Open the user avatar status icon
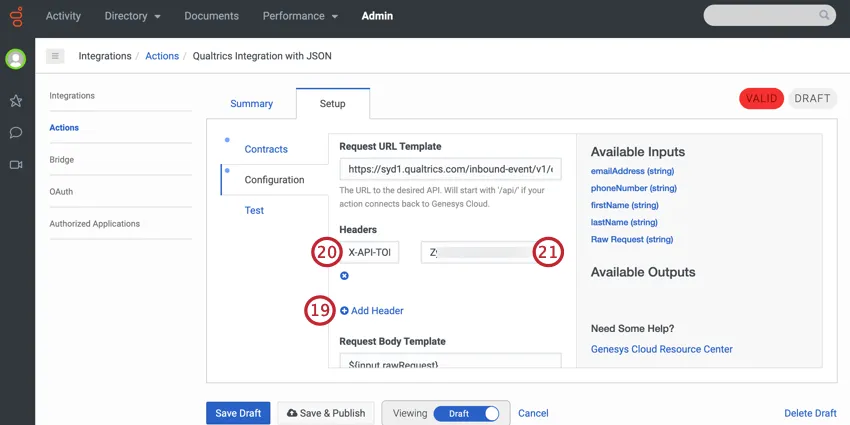The height and width of the screenshot is (425, 850). pyautogui.click(x=16, y=59)
